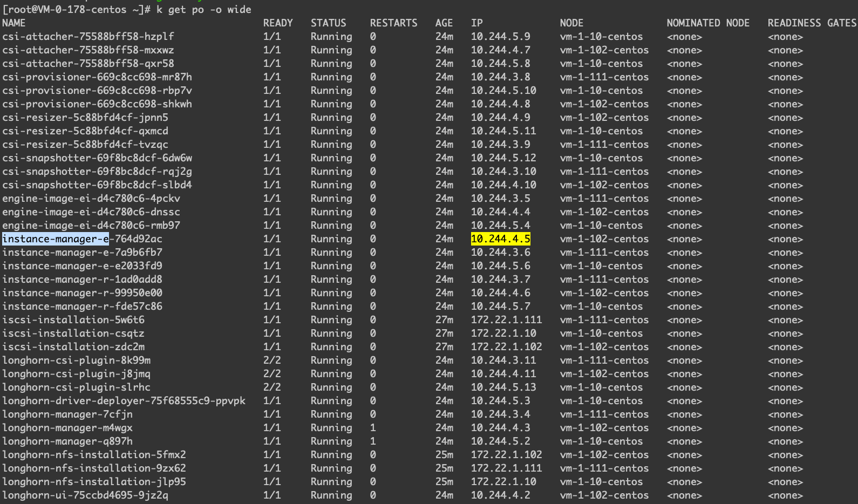The height and width of the screenshot is (504, 858).
Task: Click the NOMINATED NODE column header
Action: click(x=707, y=23)
